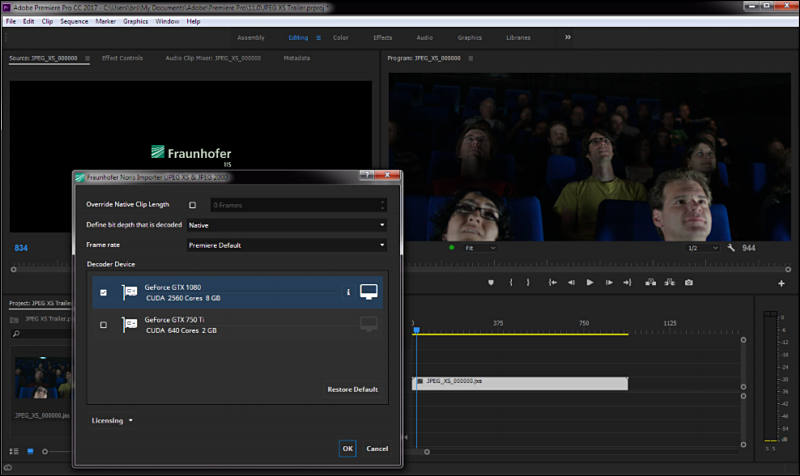
Task: Click the timeline playhead marker
Action: point(417,330)
